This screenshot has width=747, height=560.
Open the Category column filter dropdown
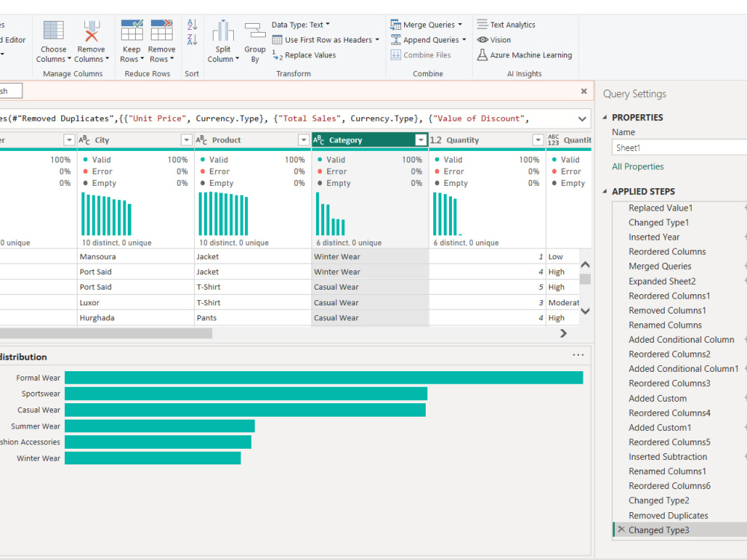pos(421,140)
